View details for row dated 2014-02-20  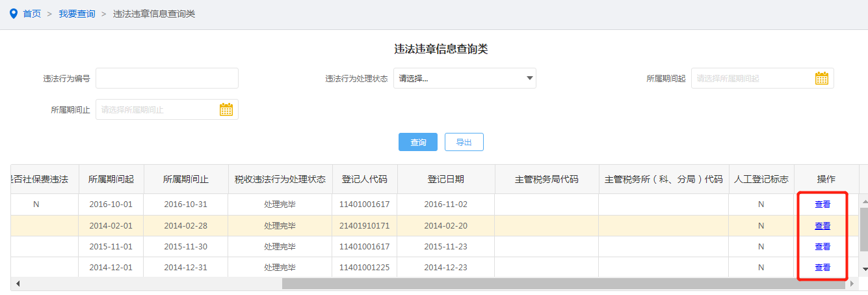[x=822, y=226]
